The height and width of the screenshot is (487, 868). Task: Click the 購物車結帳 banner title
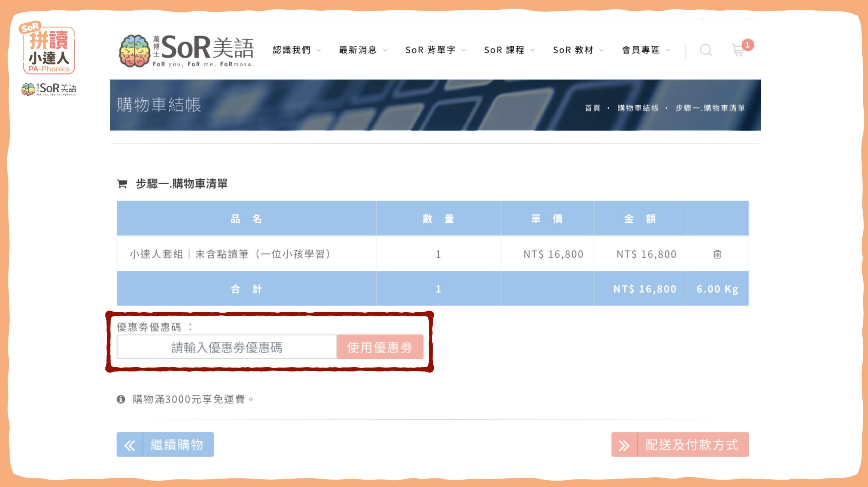(x=159, y=105)
